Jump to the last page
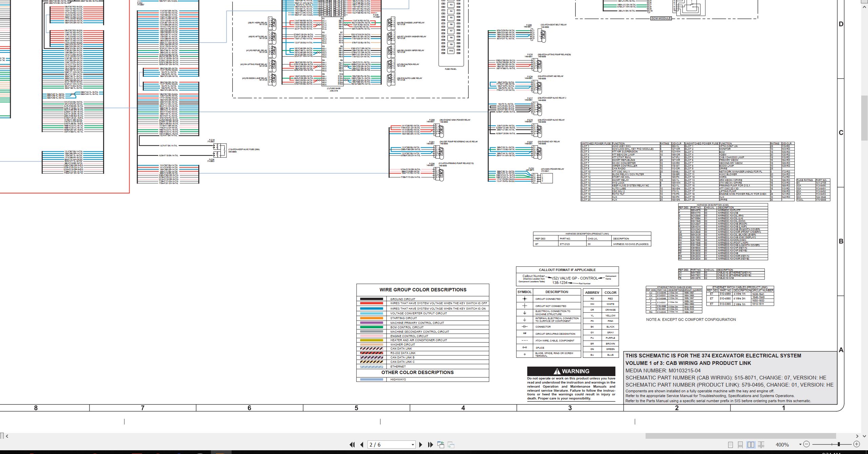Image resolution: width=868 pixels, height=454 pixels. pyautogui.click(x=431, y=445)
